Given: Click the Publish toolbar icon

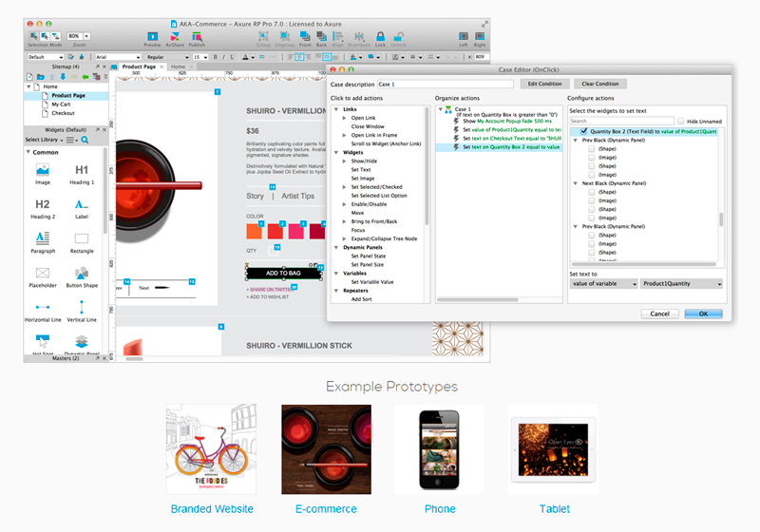Looking at the screenshot, I should [197, 36].
